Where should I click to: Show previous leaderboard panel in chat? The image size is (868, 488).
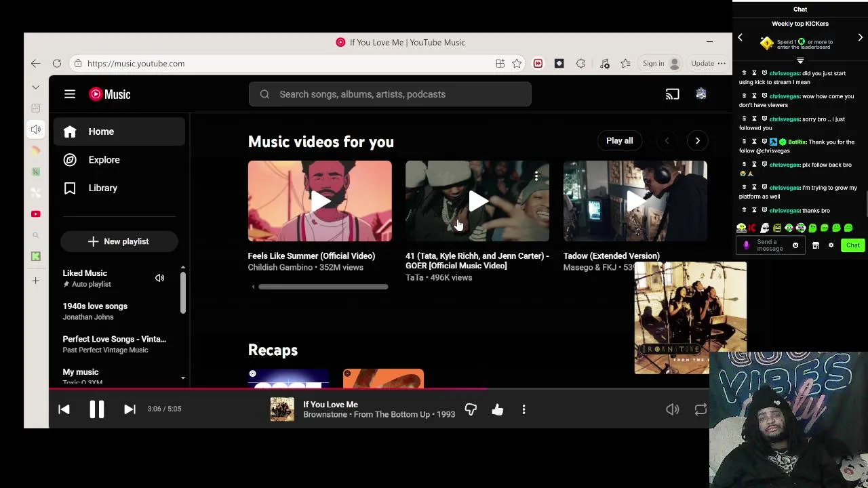tap(741, 38)
